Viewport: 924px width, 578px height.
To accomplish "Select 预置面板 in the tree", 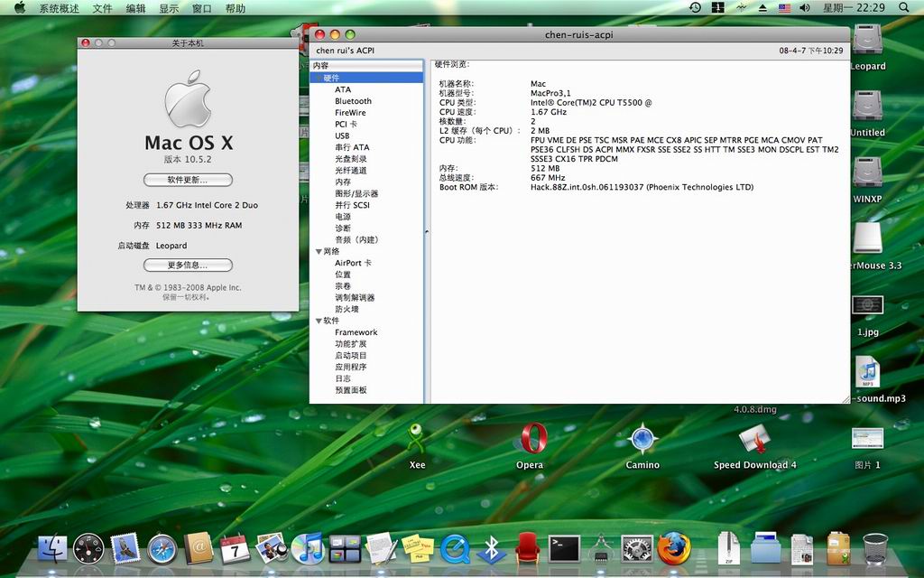I will point(351,390).
